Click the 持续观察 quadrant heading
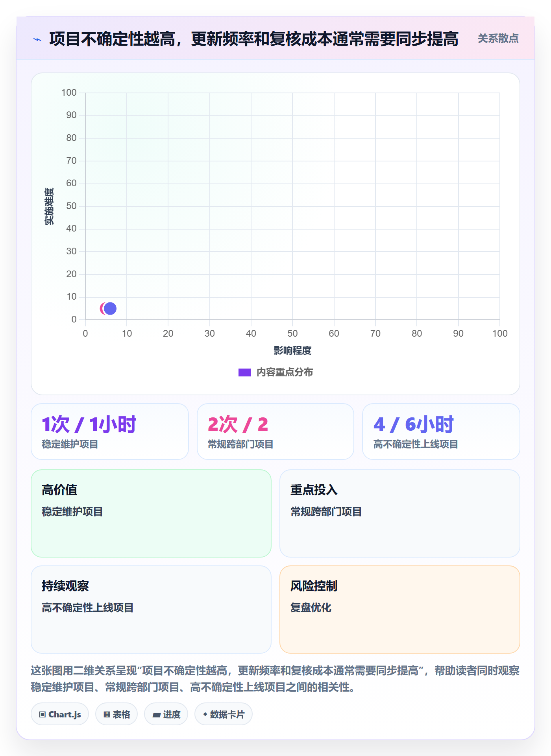This screenshot has height=756, width=551. pos(65,586)
